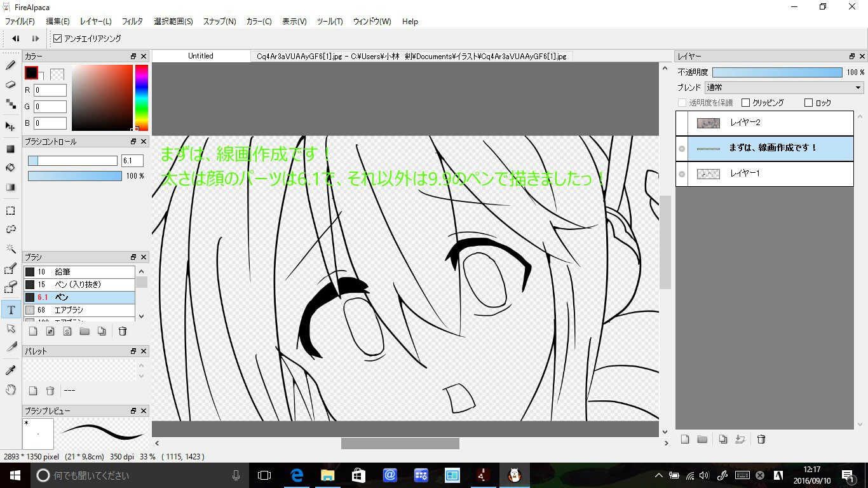Viewport: 868px width, 488px height.
Task: Add a new layer in Layers panel
Action: [685, 439]
